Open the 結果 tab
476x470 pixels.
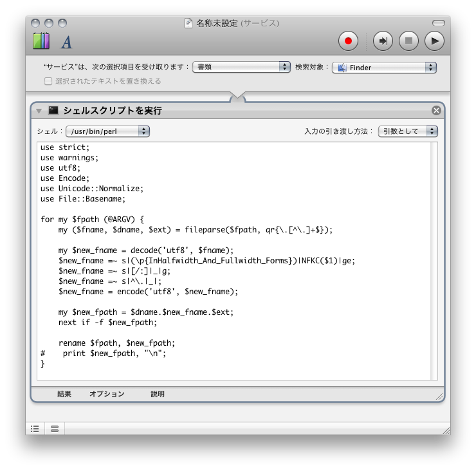pyautogui.click(x=64, y=394)
